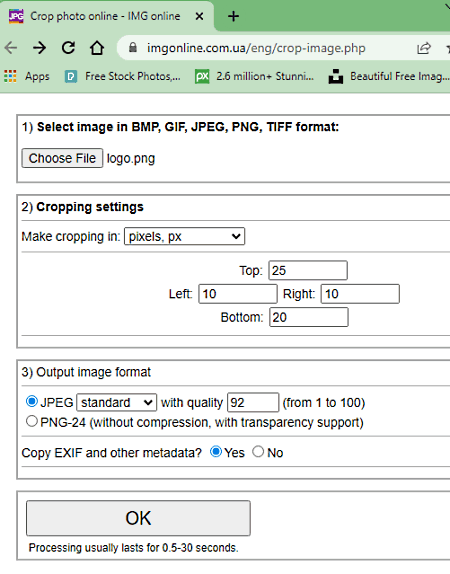Click the browser forward arrow
The image size is (450, 574).
[x=39, y=48]
